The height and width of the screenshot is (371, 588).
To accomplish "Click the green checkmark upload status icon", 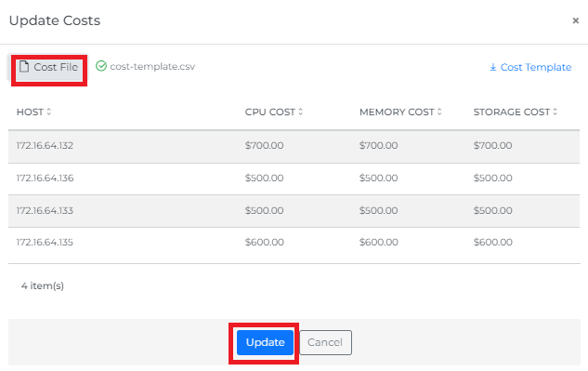I will [x=101, y=66].
